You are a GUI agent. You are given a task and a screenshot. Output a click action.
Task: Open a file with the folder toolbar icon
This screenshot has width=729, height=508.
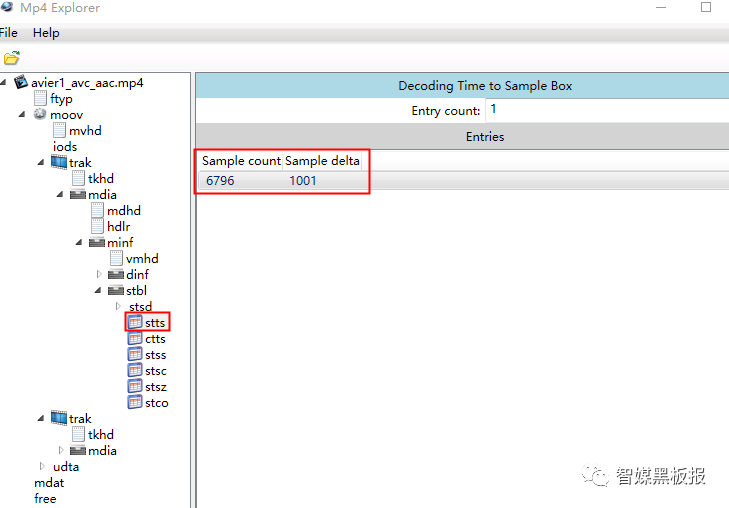click(12, 58)
